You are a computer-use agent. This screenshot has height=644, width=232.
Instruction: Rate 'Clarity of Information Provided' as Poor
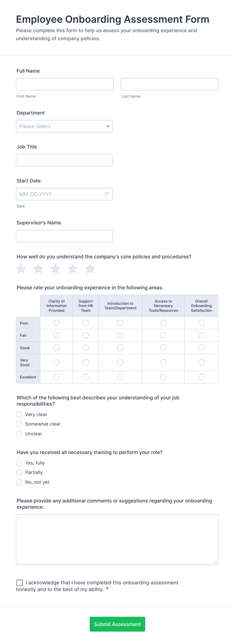[56, 323]
